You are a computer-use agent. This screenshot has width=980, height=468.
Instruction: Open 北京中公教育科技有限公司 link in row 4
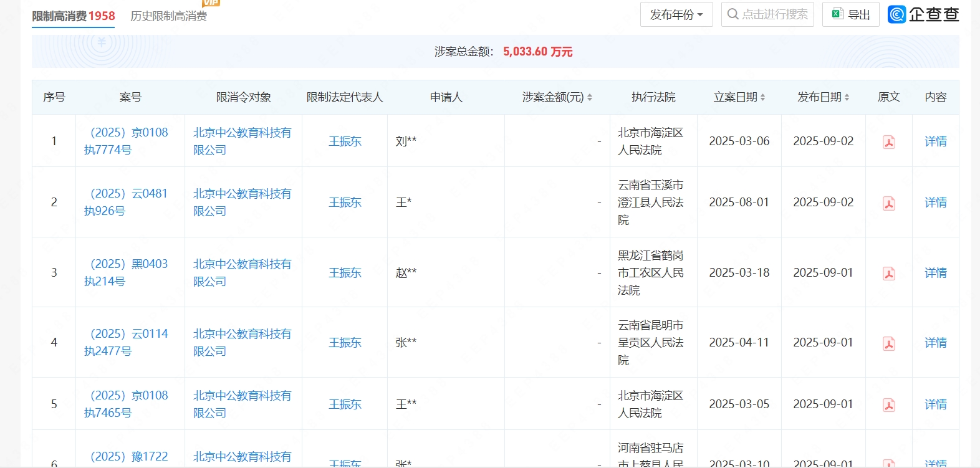click(x=243, y=343)
